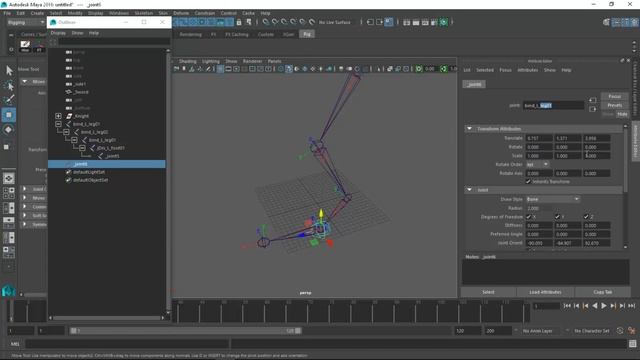Click the play forwards button
Screen dimensions: 640x360
pos(604,306)
